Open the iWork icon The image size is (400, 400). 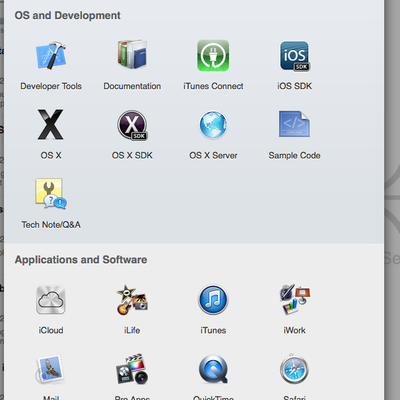point(295,300)
